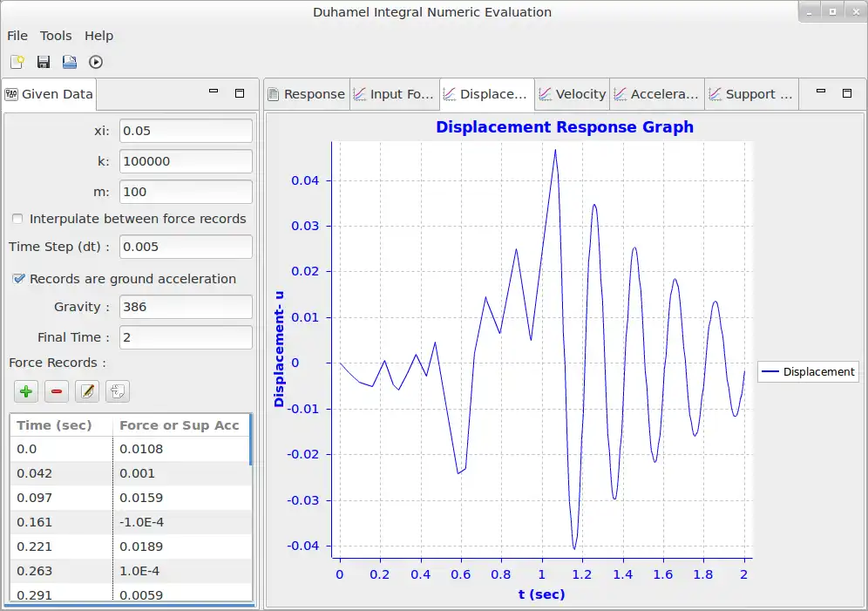The image size is (868, 611).
Task: Switch to the Response tab
Action: tap(306, 94)
